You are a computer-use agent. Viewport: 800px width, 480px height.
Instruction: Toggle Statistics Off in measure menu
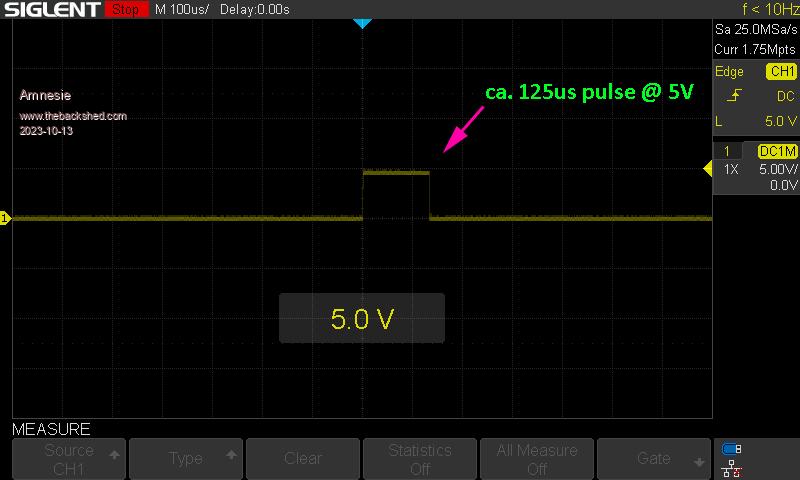tap(420, 459)
